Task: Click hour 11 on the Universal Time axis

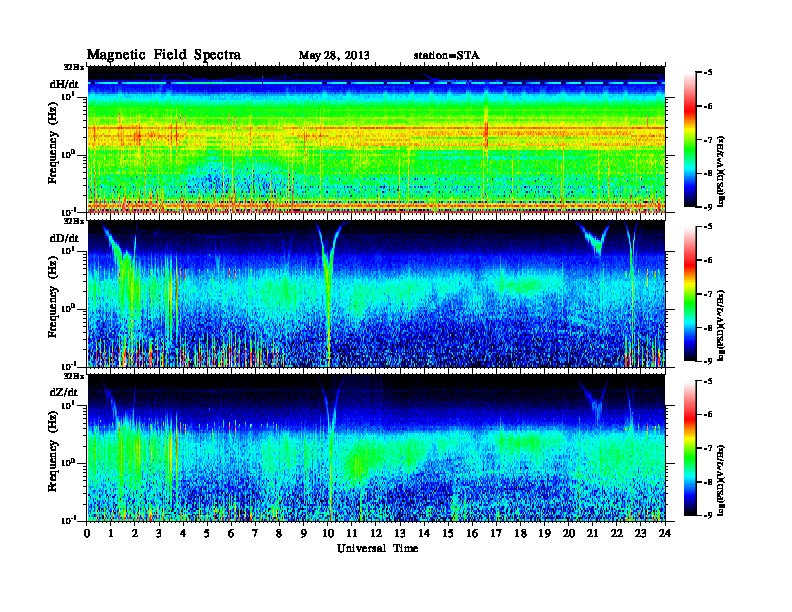Action: (x=352, y=534)
